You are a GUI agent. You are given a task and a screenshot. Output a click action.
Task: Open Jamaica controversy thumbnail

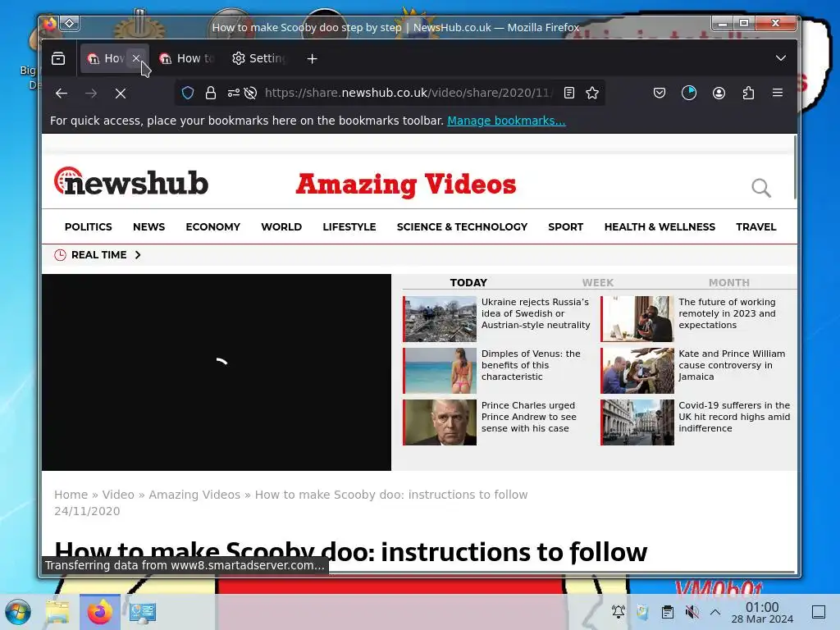637,371
